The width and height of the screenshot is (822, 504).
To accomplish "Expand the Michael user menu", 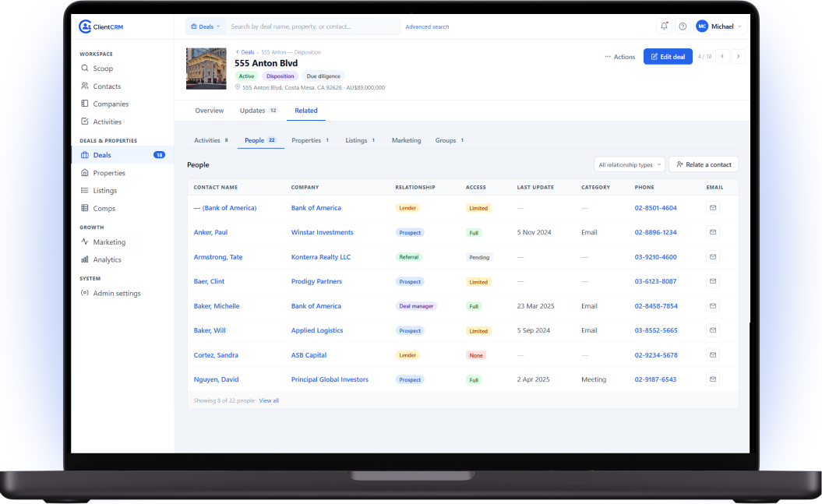I will pyautogui.click(x=720, y=26).
